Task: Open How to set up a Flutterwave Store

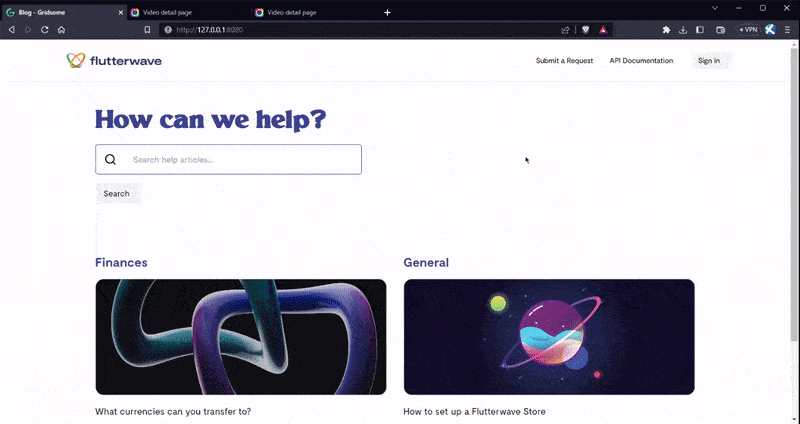Action: (x=474, y=411)
